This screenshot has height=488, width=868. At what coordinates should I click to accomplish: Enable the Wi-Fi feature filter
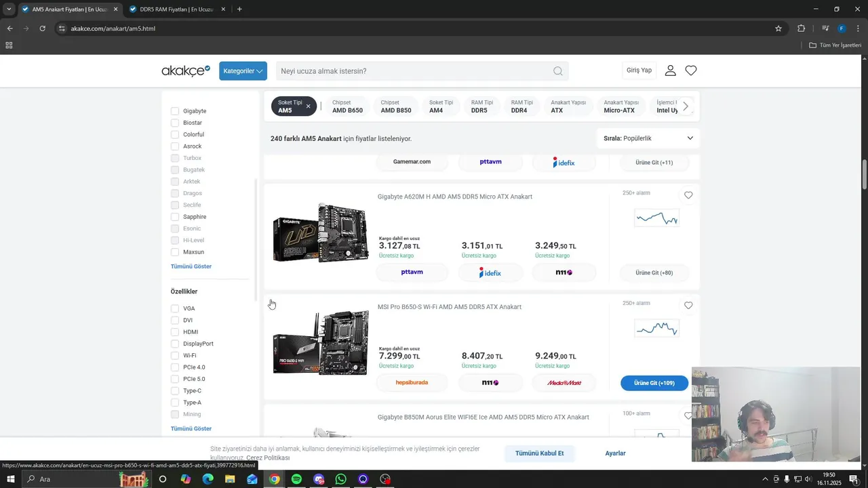(x=175, y=355)
